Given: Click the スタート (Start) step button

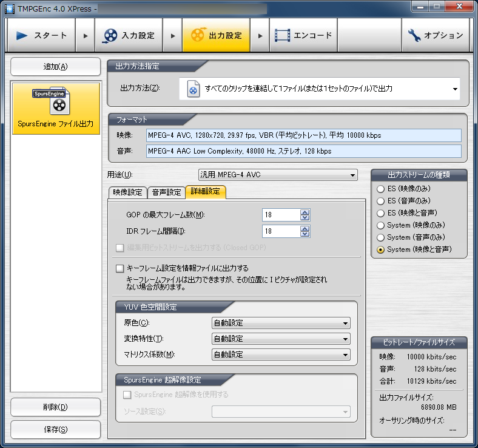Looking at the screenshot, I should click(41, 35).
